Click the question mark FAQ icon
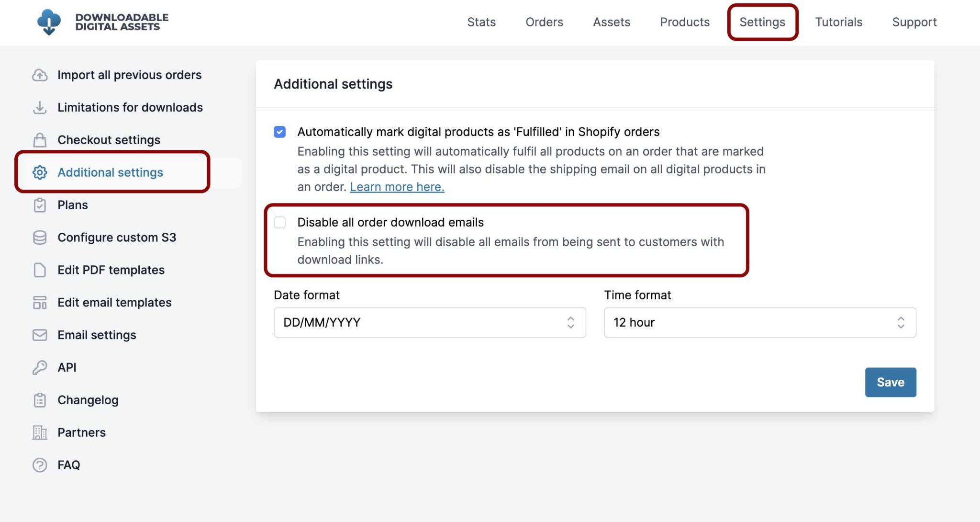This screenshot has width=980, height=522. coord(40,465)
